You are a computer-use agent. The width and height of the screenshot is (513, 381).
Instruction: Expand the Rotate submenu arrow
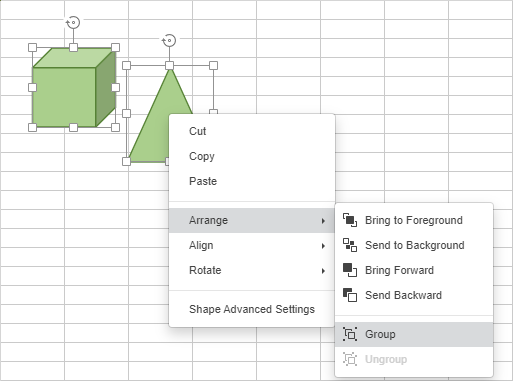(323, 271)
